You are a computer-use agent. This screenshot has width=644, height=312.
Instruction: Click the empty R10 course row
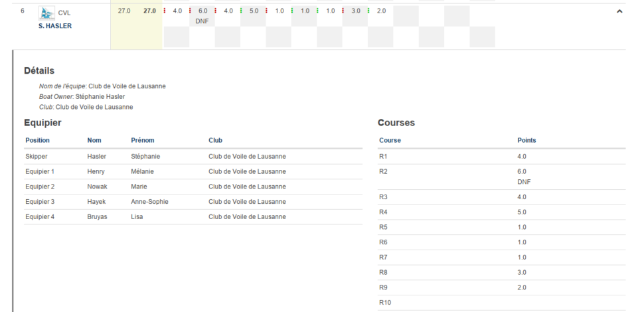[x=501, y=302]
